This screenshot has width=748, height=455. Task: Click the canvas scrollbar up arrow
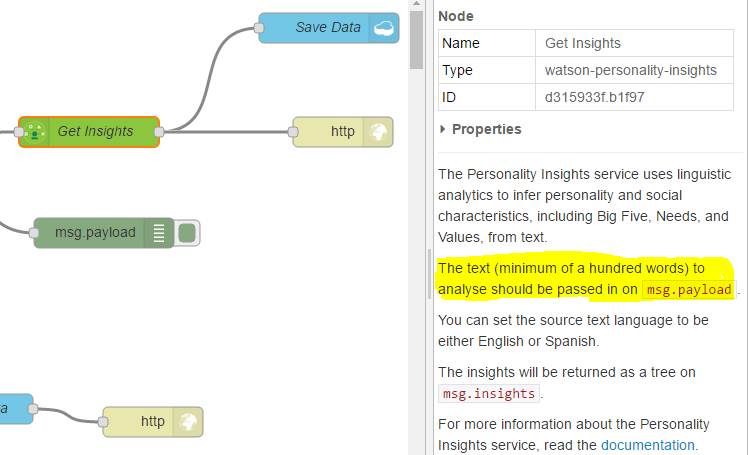tap(416, 4)
